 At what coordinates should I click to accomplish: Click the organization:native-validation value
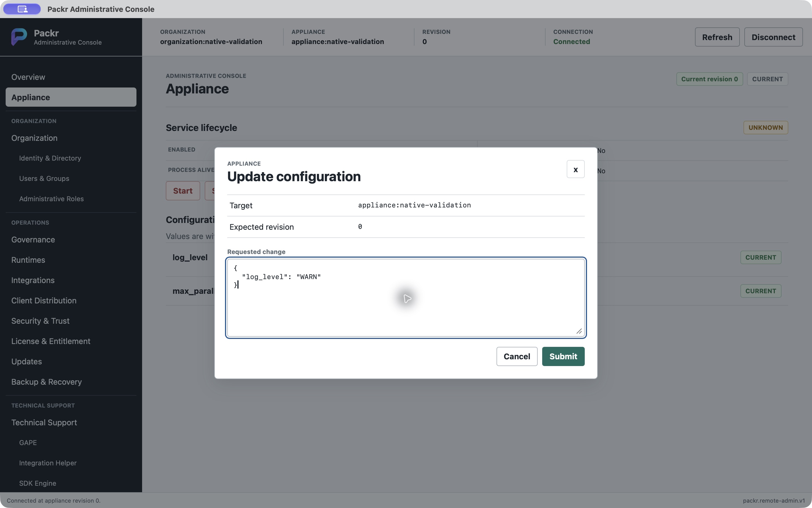(x=211, y=42)
